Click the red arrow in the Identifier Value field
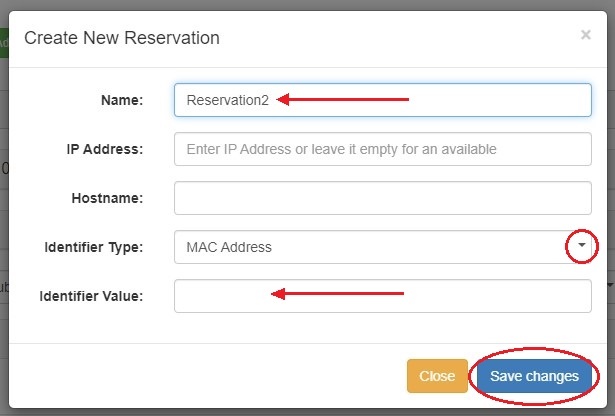 (339, 294)
